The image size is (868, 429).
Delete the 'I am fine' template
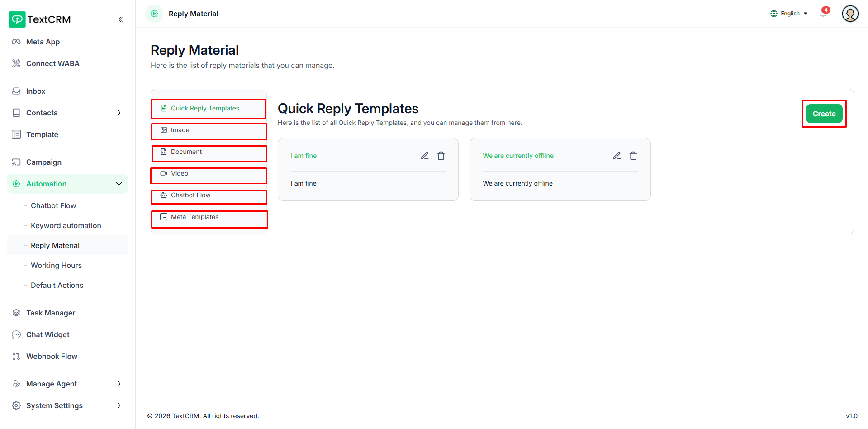pyautogui.click(x=441, y=156)
